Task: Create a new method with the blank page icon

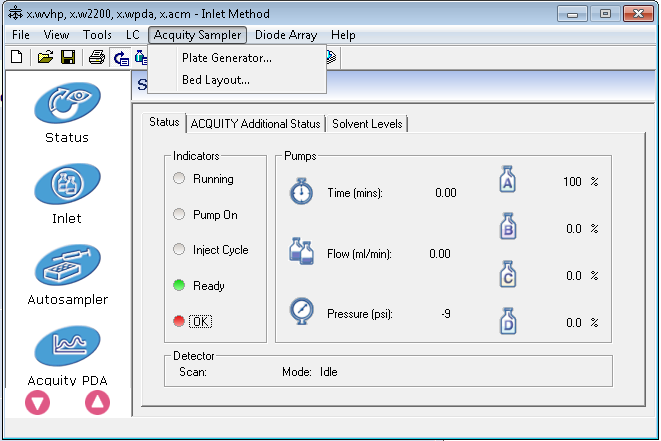Action: pyautogui.click(x=16, y=57)
